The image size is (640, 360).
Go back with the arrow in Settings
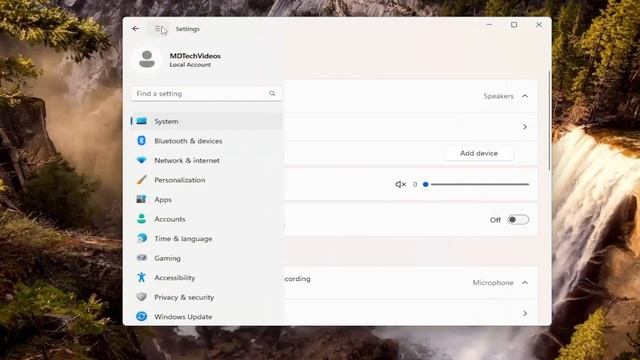[136, 29]
